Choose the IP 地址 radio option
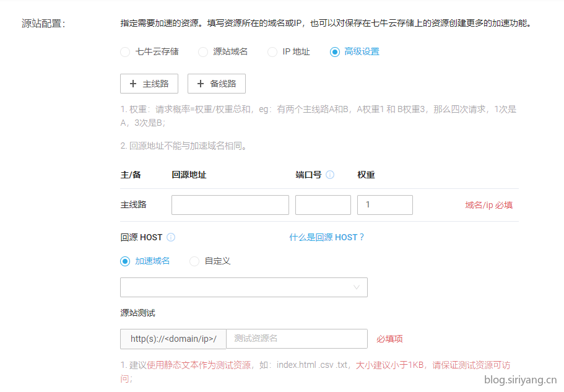 [272, 52]
